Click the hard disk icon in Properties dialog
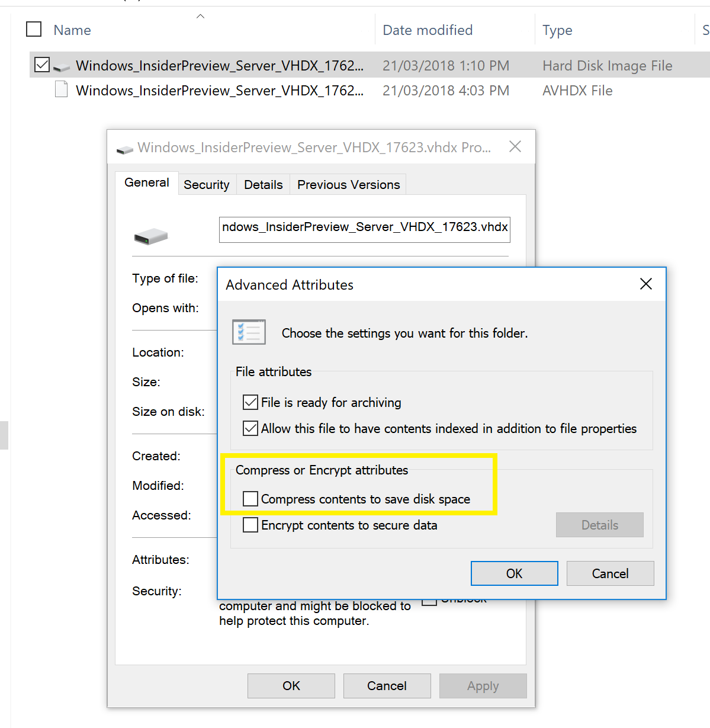710x728 pixels. 150,237
